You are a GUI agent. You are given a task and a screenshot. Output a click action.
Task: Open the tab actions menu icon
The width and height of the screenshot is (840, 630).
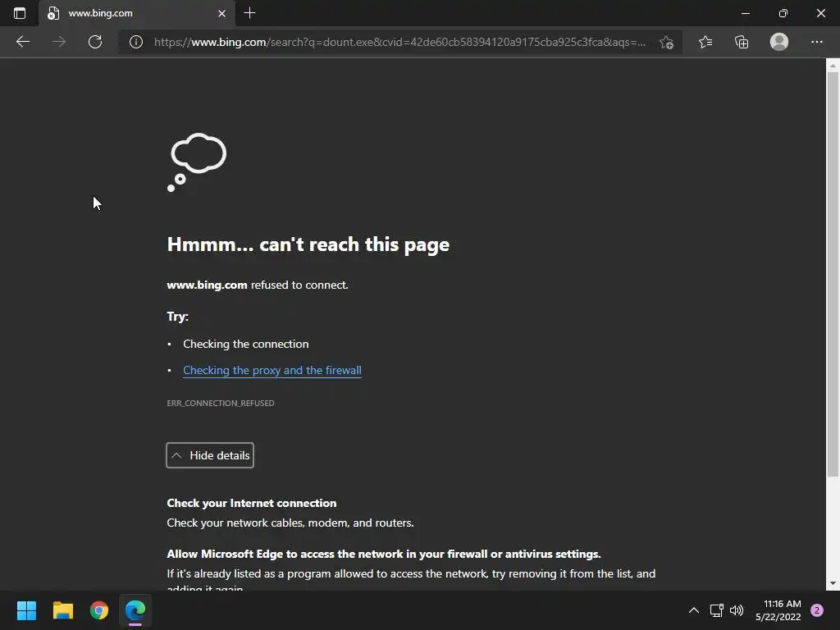click(x=20, y=13)
